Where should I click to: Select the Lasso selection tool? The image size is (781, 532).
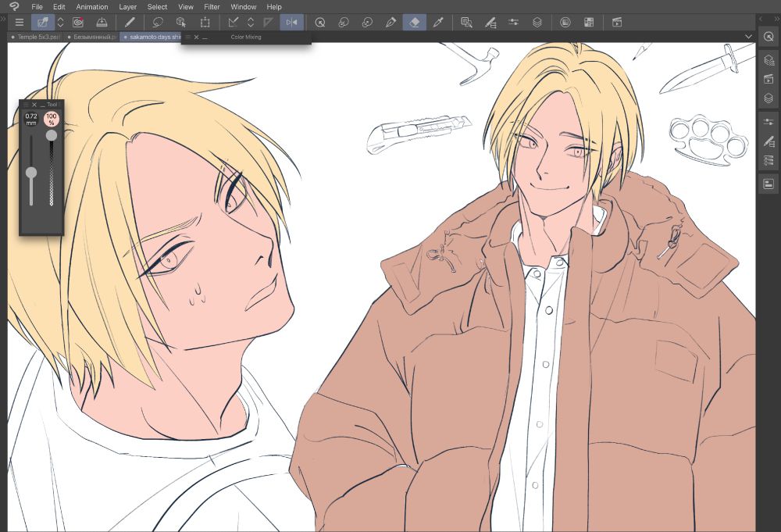click(158, 23)
